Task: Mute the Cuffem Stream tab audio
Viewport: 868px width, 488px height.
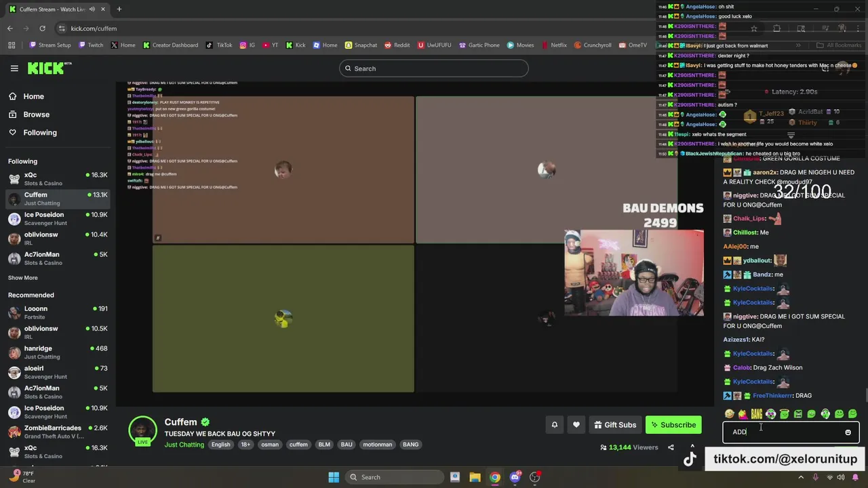Action: click(92, 9)
